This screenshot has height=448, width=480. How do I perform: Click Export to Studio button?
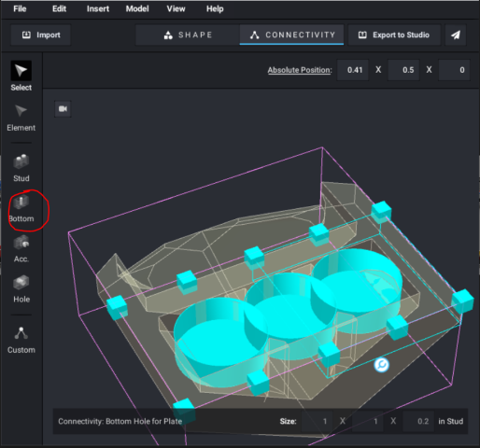coord(394,35)
